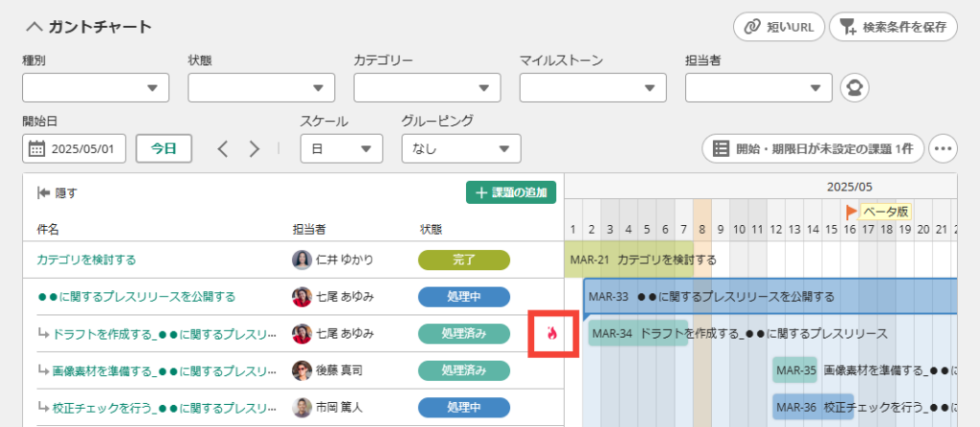Hide the issue list with 隠す
Screen dimensions: 980x427
(x=57, y=193)
